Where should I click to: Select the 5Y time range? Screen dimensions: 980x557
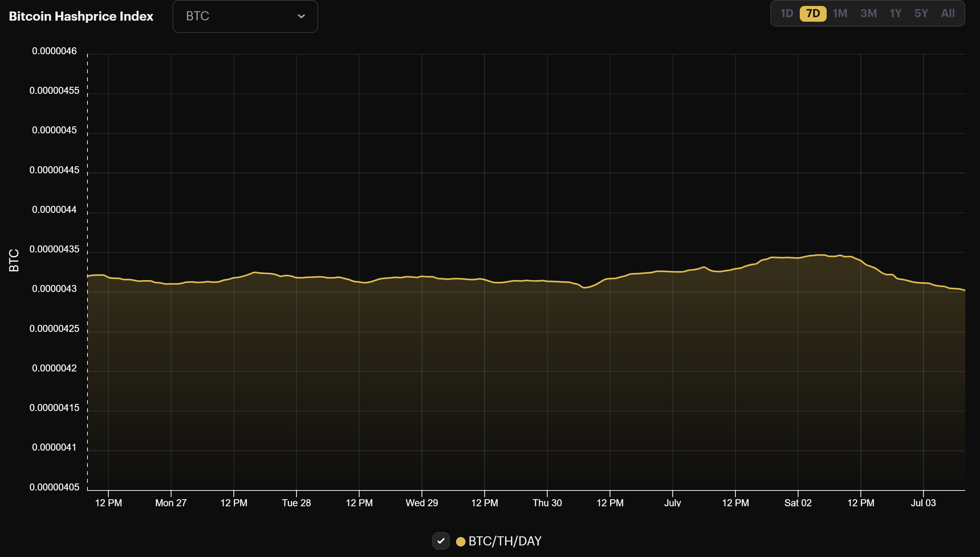(x=921, y=13)
